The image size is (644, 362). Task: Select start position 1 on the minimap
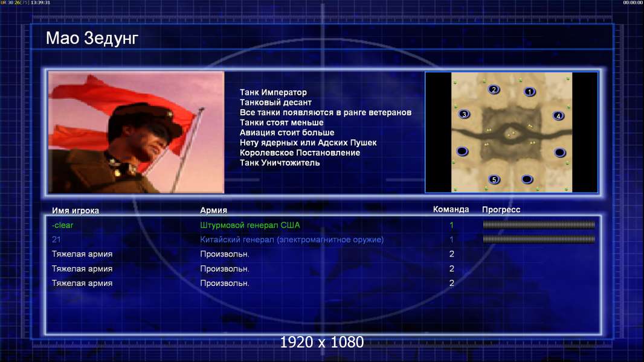pyautogui.click(x=529, y=92)
